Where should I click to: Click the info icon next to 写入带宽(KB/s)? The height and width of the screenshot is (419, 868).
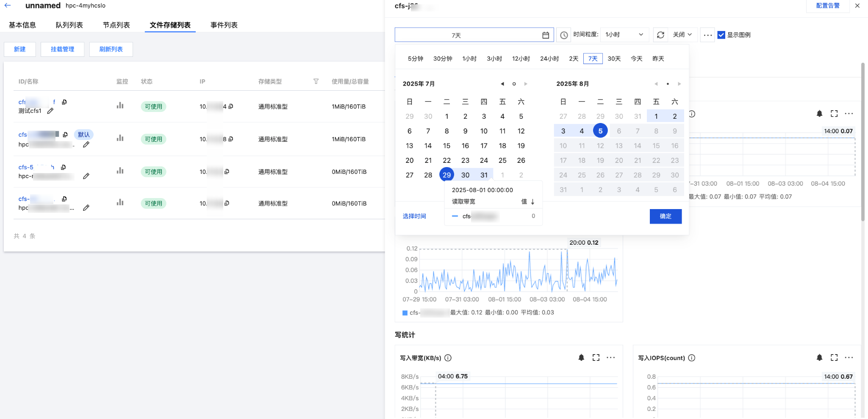[x=448, y=358]
